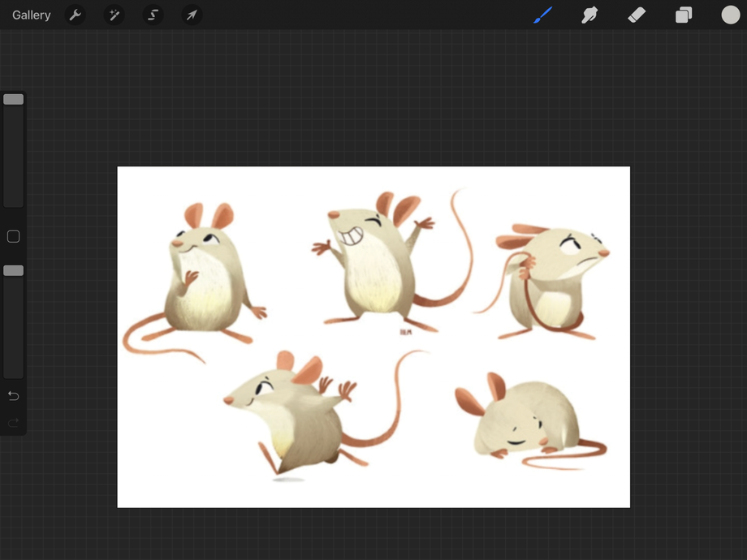Undo the last action
Viewport: 747px width, 560px height.
click(x=13, y=396)
